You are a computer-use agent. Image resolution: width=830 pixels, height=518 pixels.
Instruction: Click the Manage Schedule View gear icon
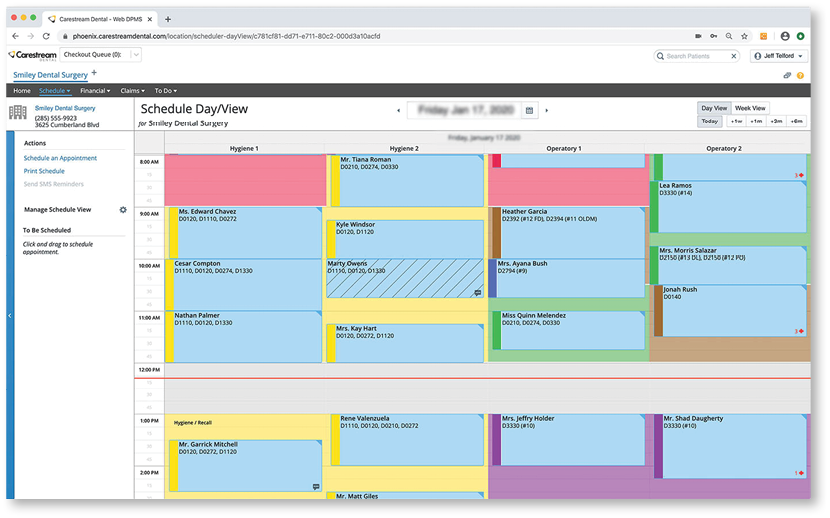click(123, 210)
